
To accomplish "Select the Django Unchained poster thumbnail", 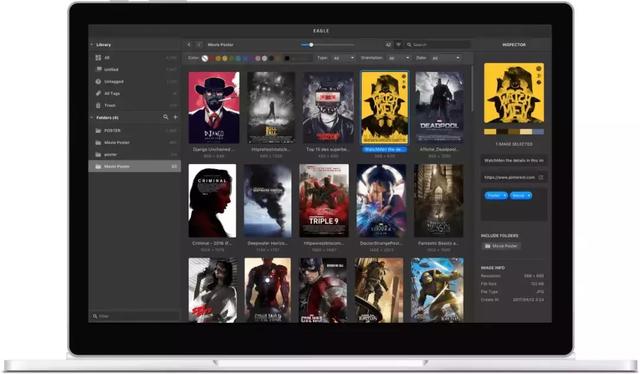I will (x=214, y=107).
